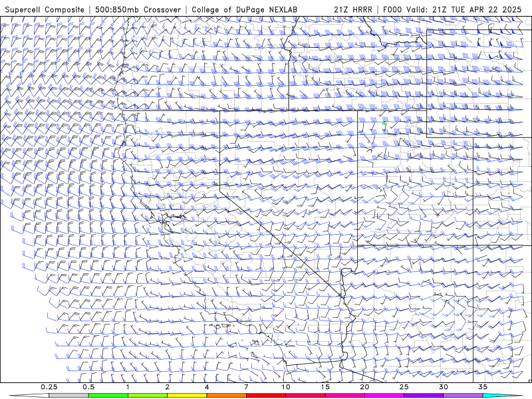Click the green swatch between 0.5 and 1

(108, 396)
